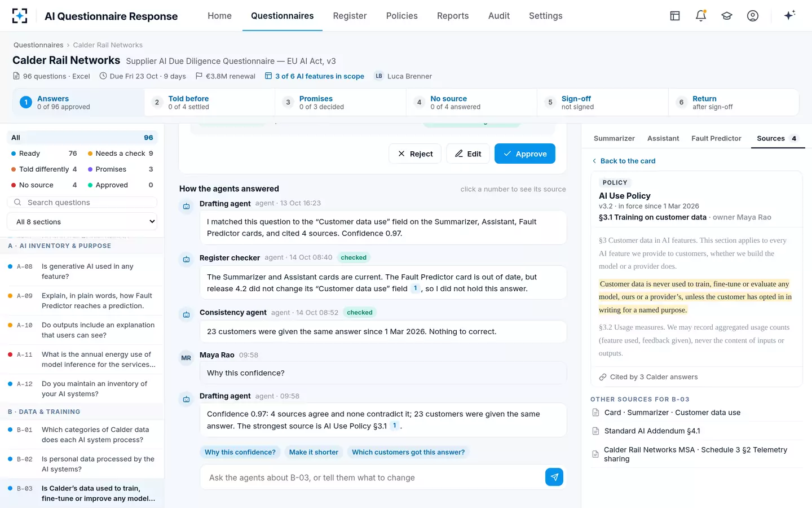This screenshot has height=508, width=812.
Task: Click the Maya Rao MR avatar
Action: [186, 358]
